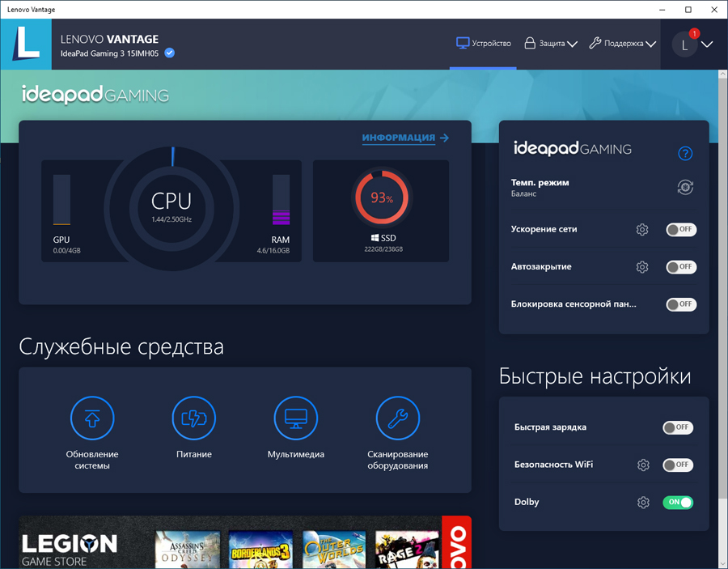This screenshot has height=569, width=728.
Task: Click the thermal mode fan icon
Action: [x=685, y=187]
